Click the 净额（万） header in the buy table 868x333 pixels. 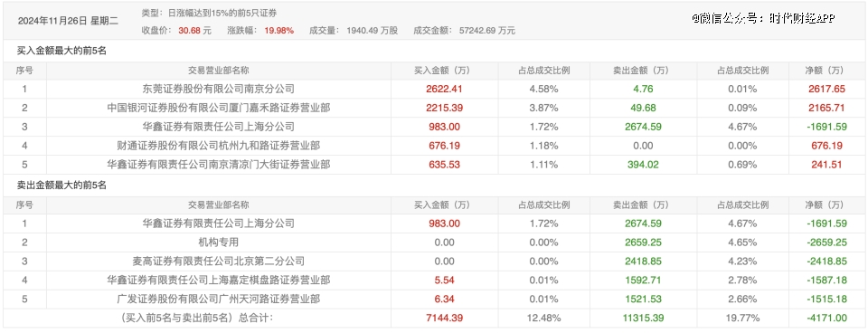pos(826,71)
